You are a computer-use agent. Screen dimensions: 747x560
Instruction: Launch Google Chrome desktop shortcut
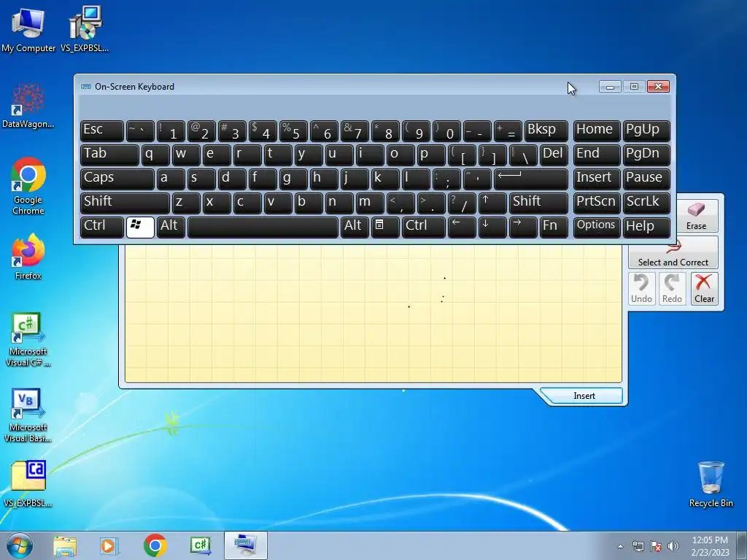click(x=28, y=186)
